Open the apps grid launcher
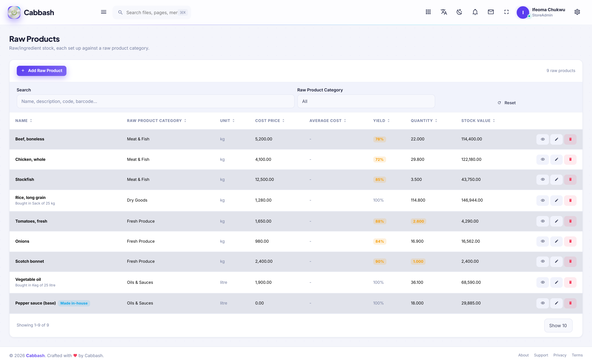This screenshot has height=364, width=592. [428, 12]
